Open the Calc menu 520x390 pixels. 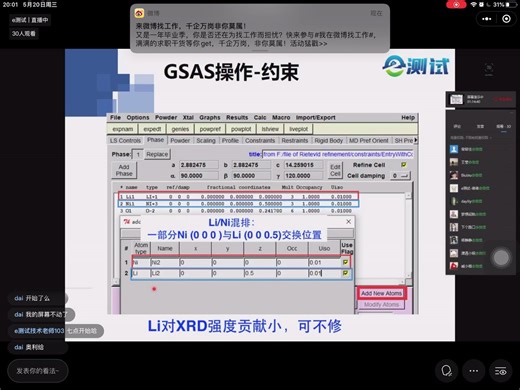click(260, 117)
